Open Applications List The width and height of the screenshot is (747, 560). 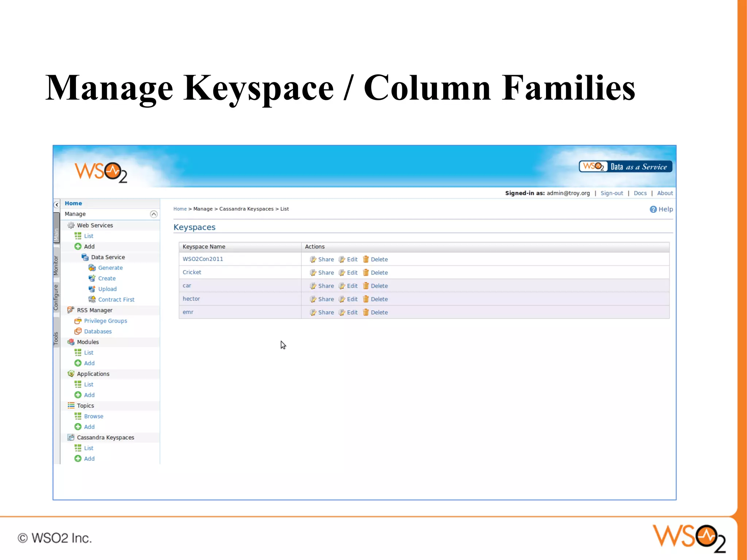(x=89, y=384)
